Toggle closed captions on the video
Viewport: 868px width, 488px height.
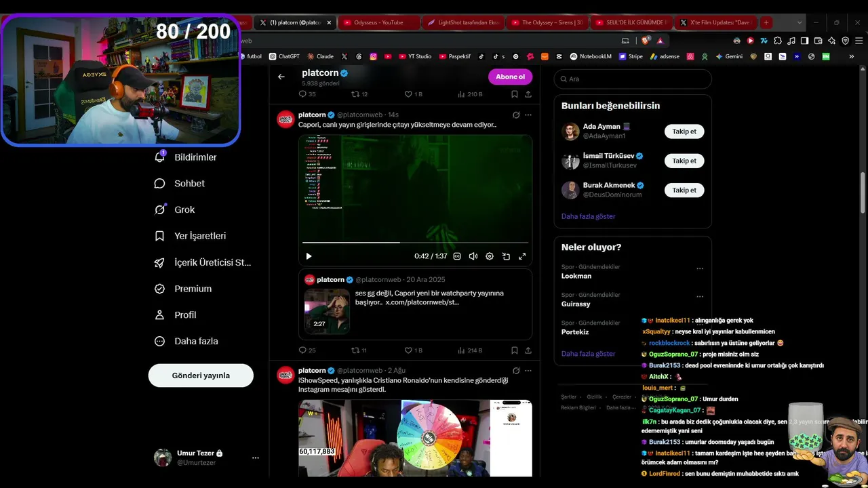click(x=457, y=256)
